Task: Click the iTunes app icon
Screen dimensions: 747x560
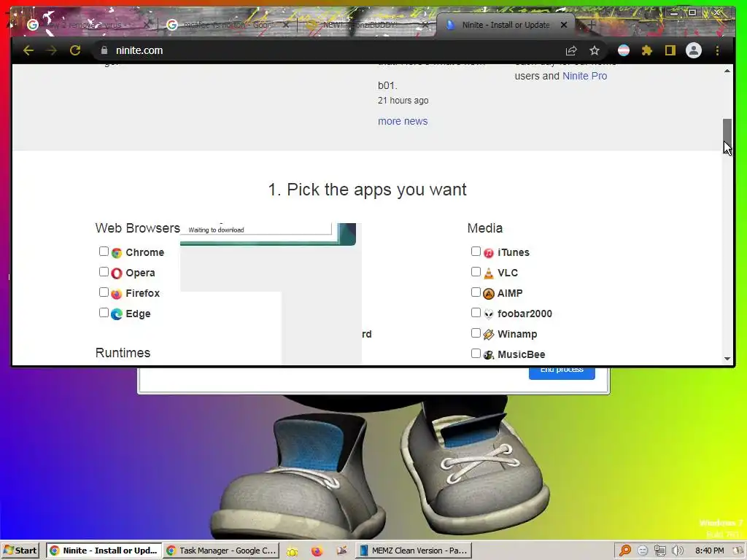Action: [488, 253]
